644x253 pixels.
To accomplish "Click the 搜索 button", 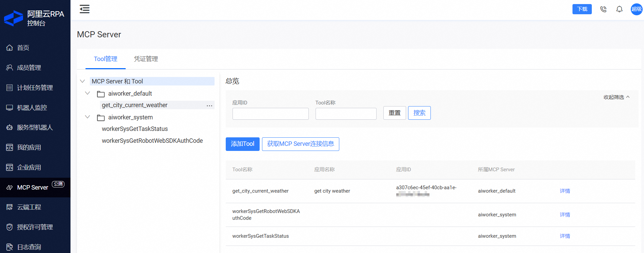I will click(419, 113).
